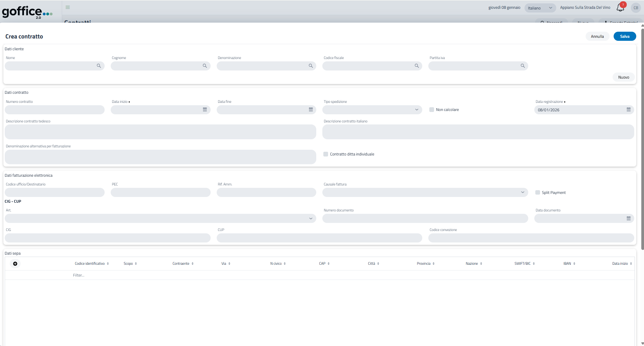Click the search icon in Partita iva field
This screenshot has height=346, width=644.
pyautogui.click(x=523, y=66)
